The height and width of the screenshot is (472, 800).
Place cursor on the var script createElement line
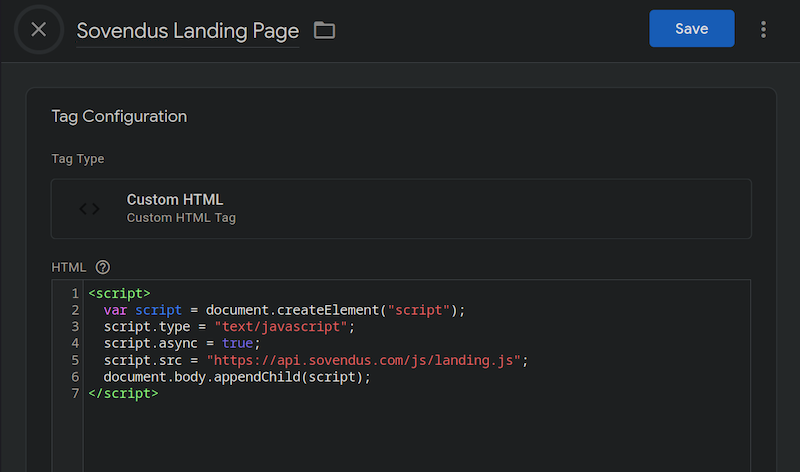point(284,310)
